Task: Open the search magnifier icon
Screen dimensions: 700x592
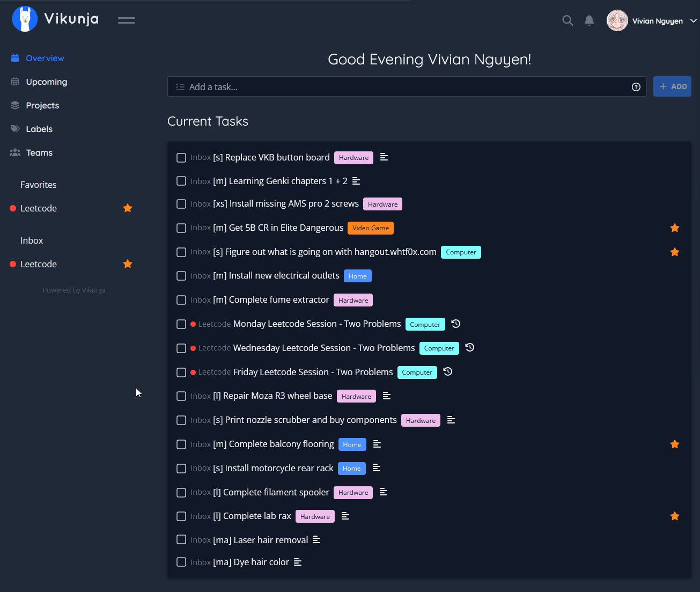Action: coord(567,20)
